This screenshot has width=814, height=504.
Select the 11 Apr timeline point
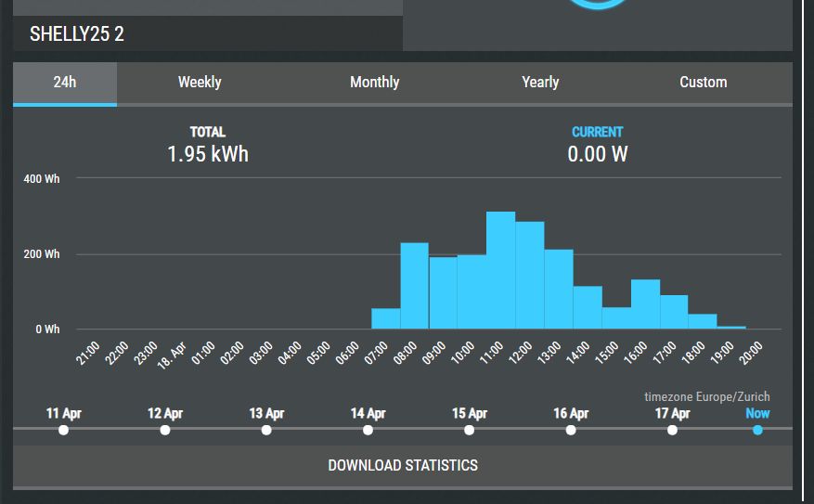click(64, 431)
